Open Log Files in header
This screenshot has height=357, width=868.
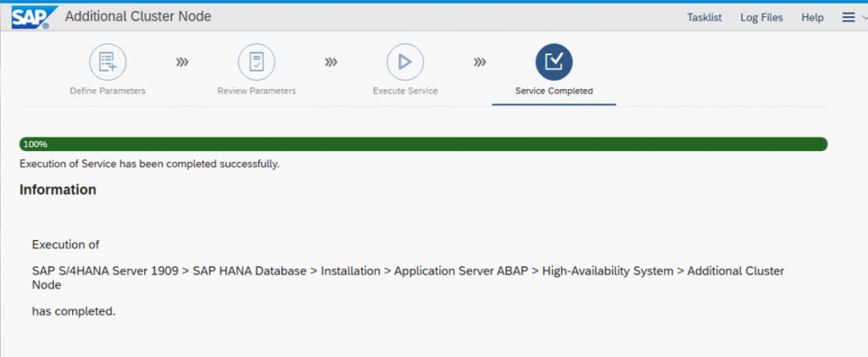tap(762, 18)
